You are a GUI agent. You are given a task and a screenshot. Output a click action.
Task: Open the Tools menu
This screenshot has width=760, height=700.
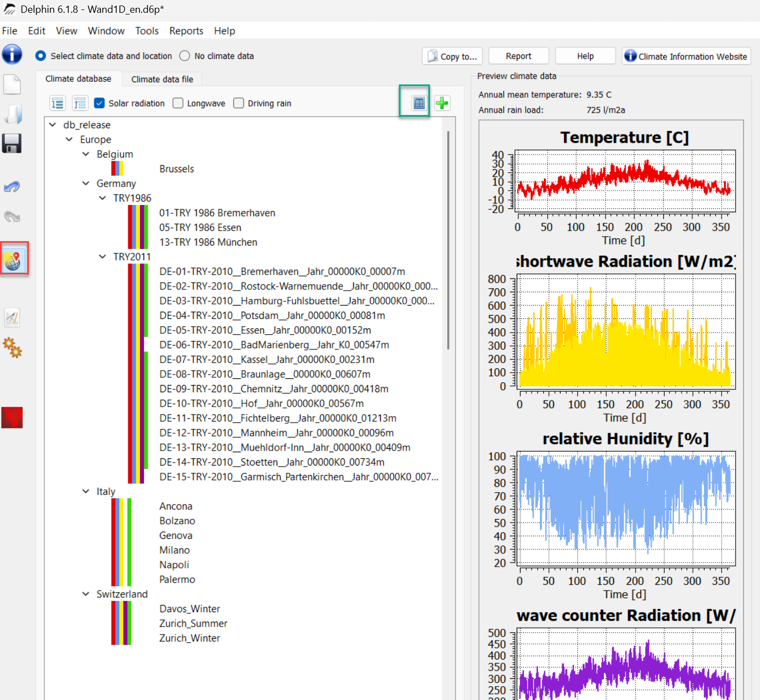click(147, 31)
